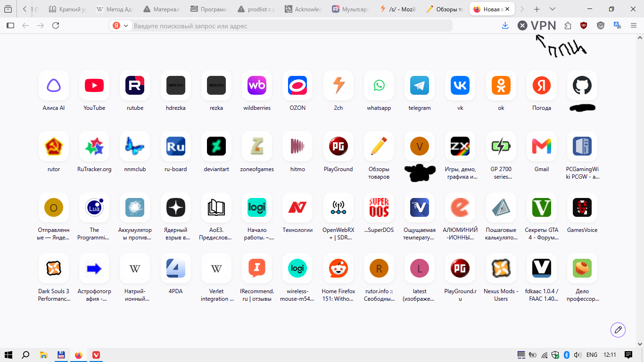
Task: Open the tab overview button left of tabs
Action: coord(8,9)
